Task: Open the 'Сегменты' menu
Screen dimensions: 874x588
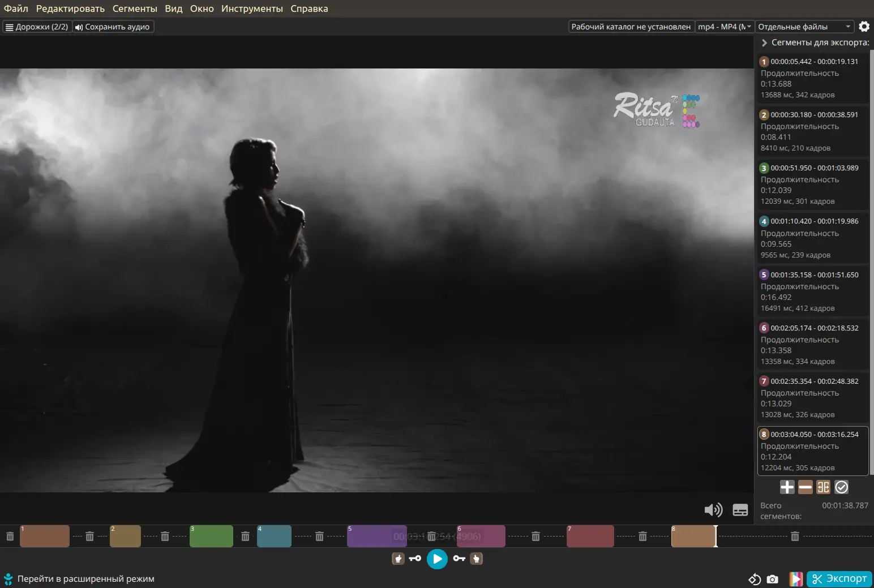Action: 135,8
